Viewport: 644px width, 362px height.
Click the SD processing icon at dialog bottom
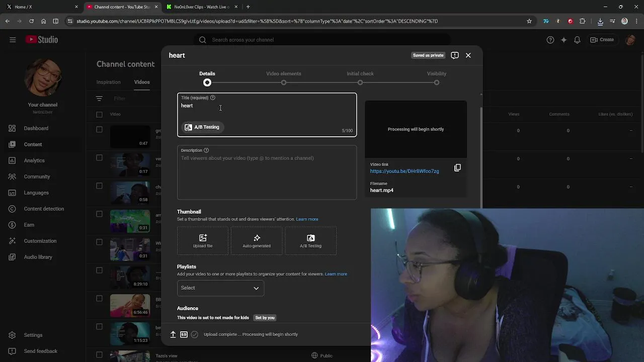tap(184, 334)
